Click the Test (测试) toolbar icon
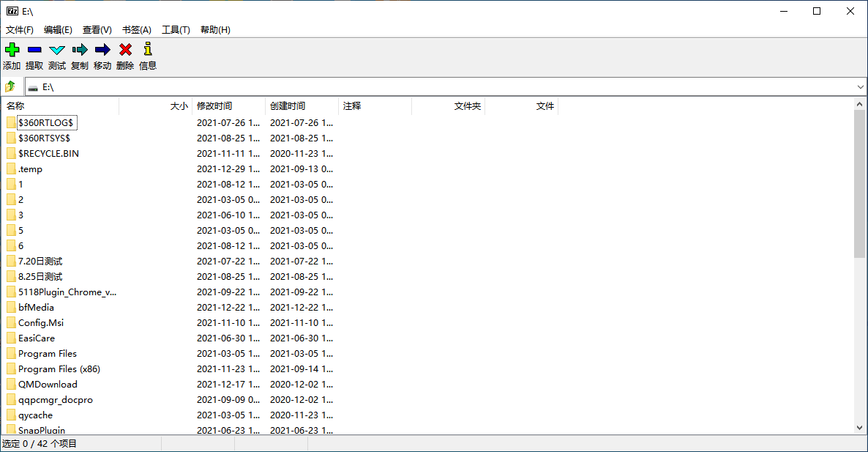This screenshot has width=868, height=452. point(57,50)
